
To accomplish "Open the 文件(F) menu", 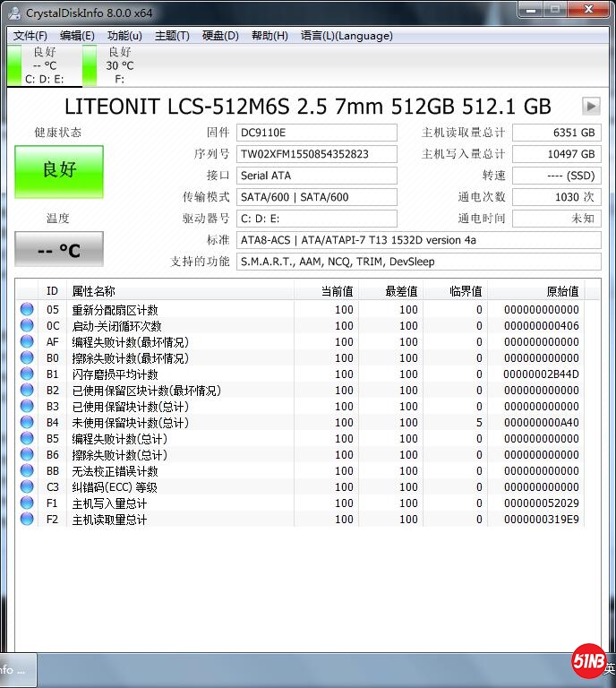I will pyautogui.click(x=30, y=36).
